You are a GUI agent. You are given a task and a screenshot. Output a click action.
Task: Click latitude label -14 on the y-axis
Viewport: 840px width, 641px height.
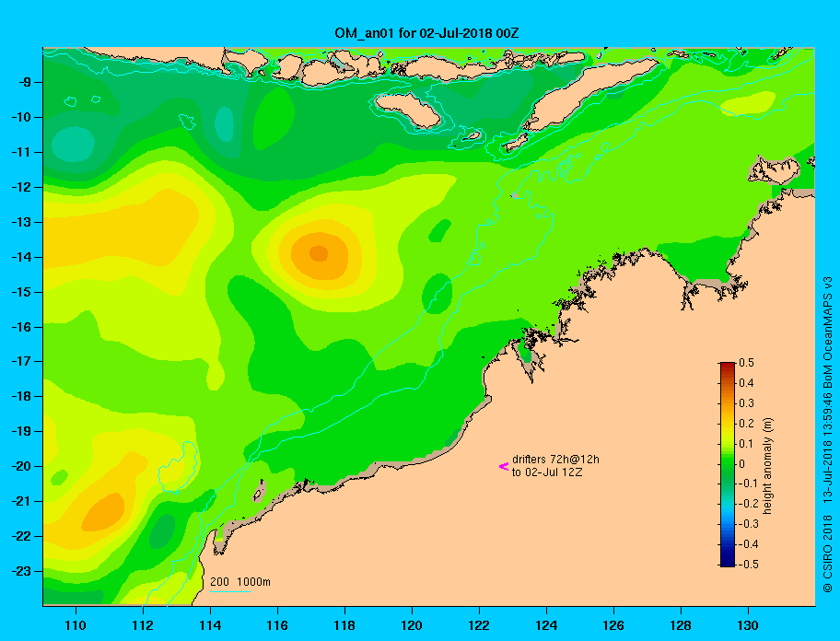22,258
